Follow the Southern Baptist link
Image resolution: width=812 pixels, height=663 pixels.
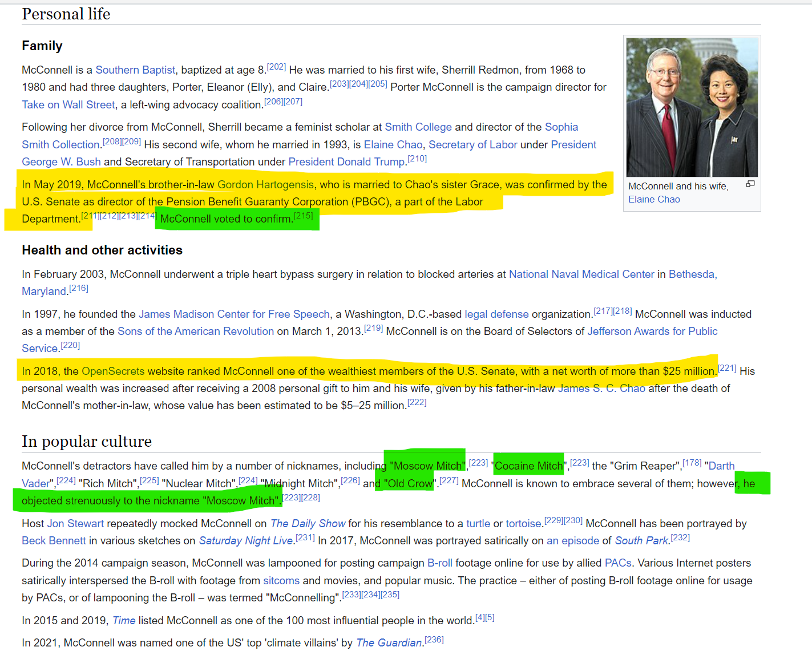coord(135,70)
